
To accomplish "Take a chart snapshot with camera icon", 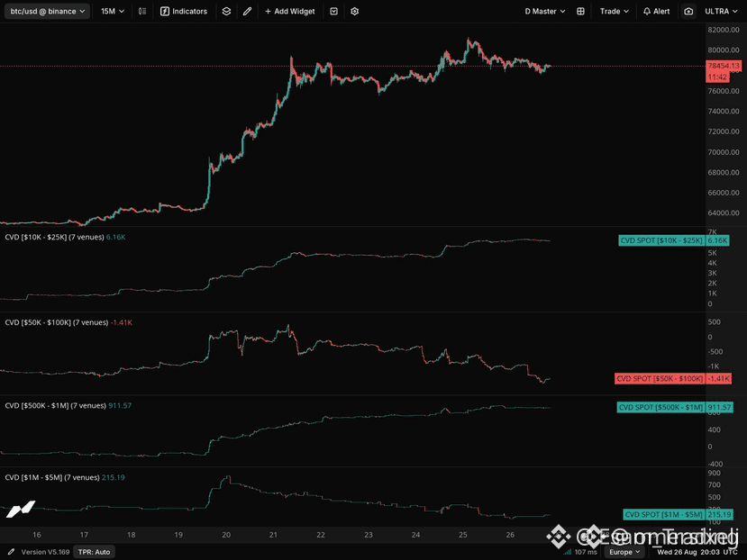I will 688,11.
